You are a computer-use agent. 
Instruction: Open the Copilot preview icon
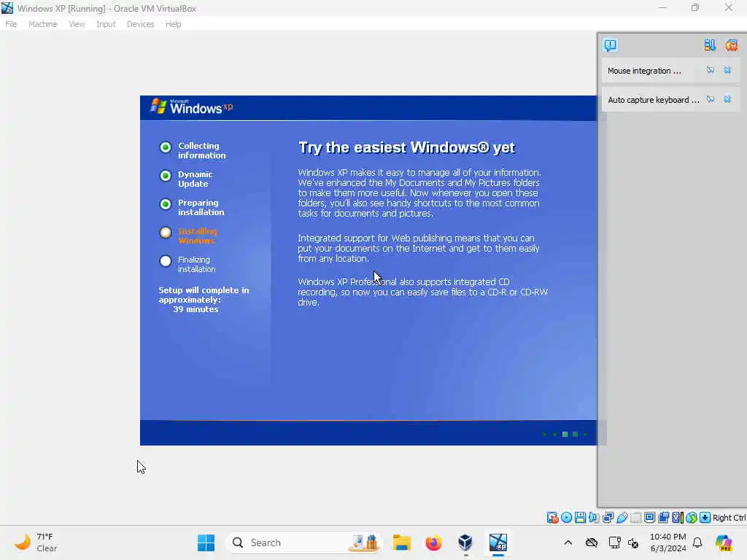(x=724, y=542)
